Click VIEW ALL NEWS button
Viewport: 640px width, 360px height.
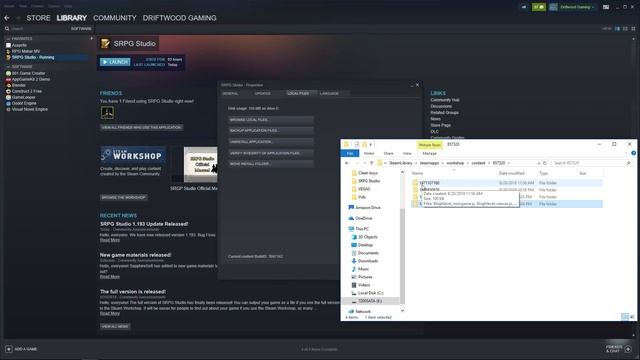[x=115, y=327]
